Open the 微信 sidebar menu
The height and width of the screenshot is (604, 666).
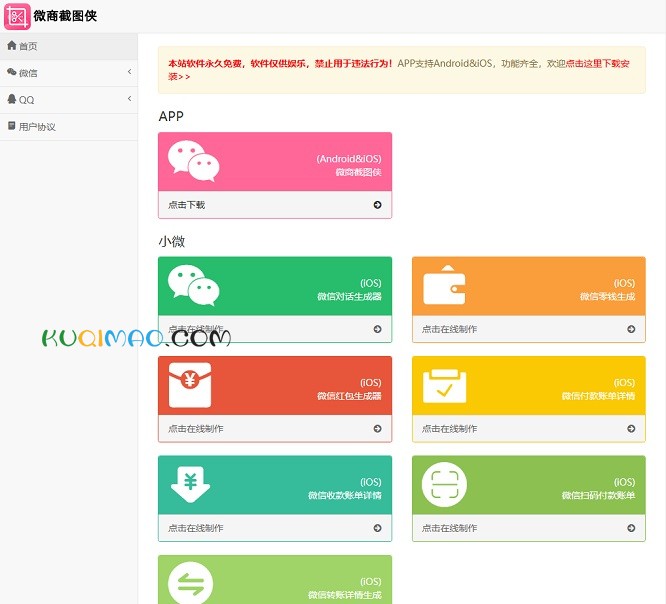(x=69, y=73)
